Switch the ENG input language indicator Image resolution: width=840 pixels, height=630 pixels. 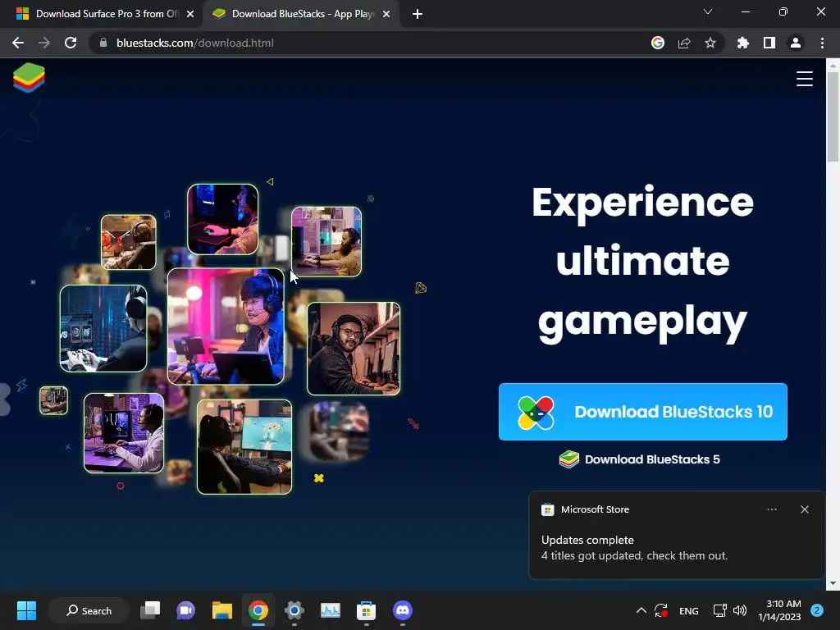point(689,610)
